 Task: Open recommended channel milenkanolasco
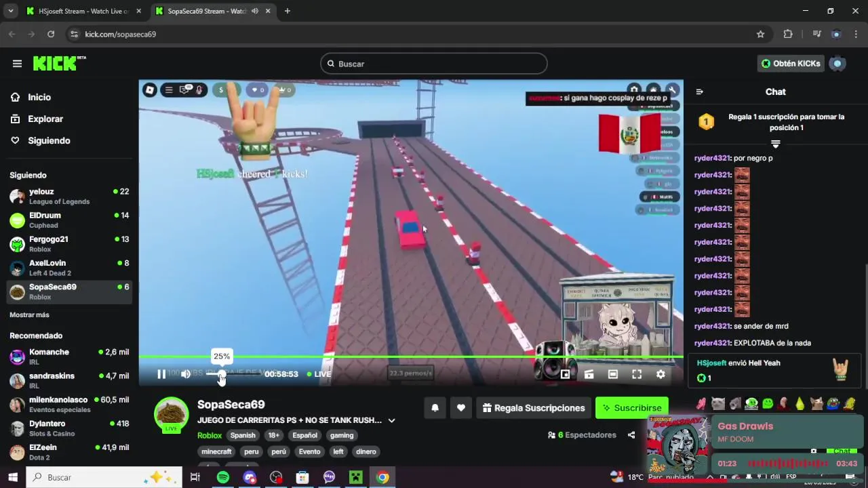click(68, 405)
